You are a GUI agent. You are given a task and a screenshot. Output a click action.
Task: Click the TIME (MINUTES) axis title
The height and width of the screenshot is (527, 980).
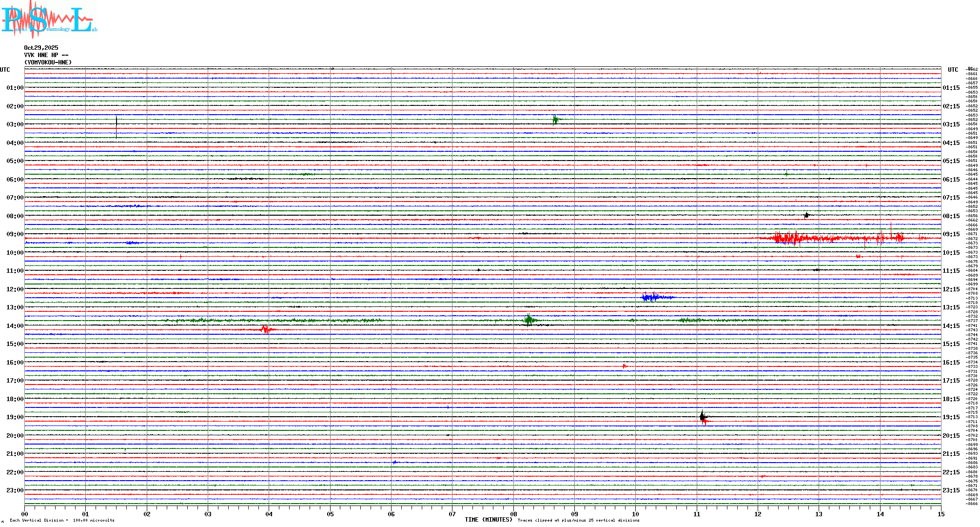488,520
